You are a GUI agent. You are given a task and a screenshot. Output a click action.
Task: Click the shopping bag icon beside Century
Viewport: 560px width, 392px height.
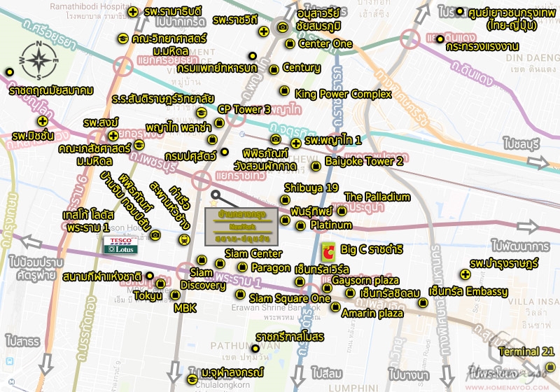coord(274,69)
